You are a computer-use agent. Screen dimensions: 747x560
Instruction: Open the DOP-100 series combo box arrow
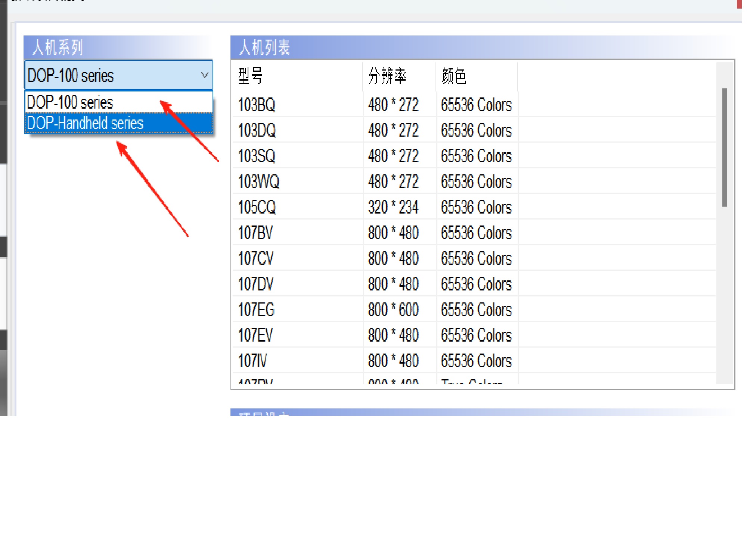pos(204,75)
